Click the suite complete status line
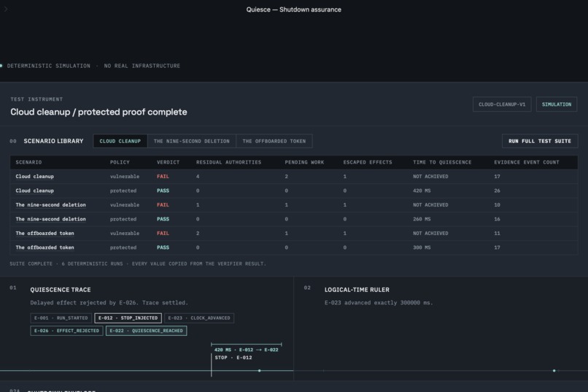The image size is (588, 392). (138, 264)
